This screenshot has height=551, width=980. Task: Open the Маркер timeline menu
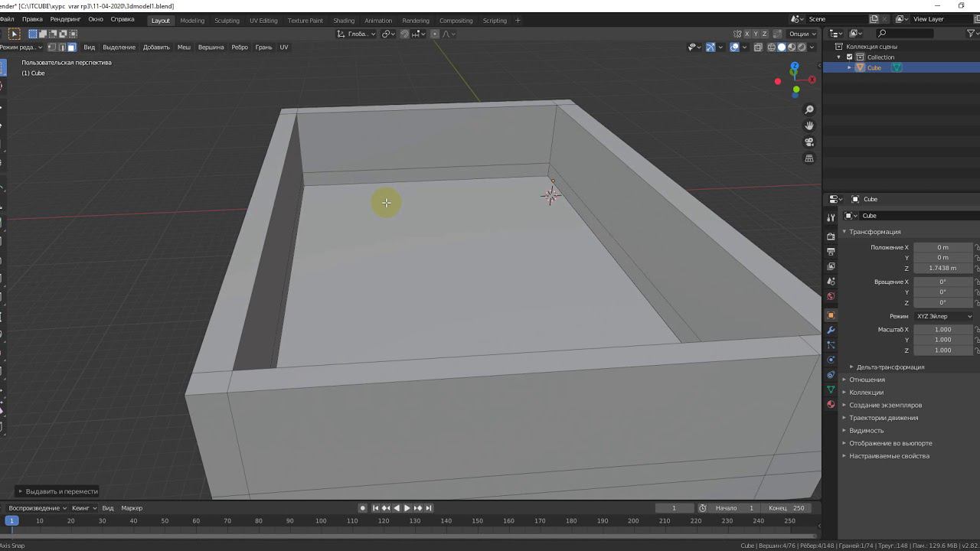click(132, 508)
